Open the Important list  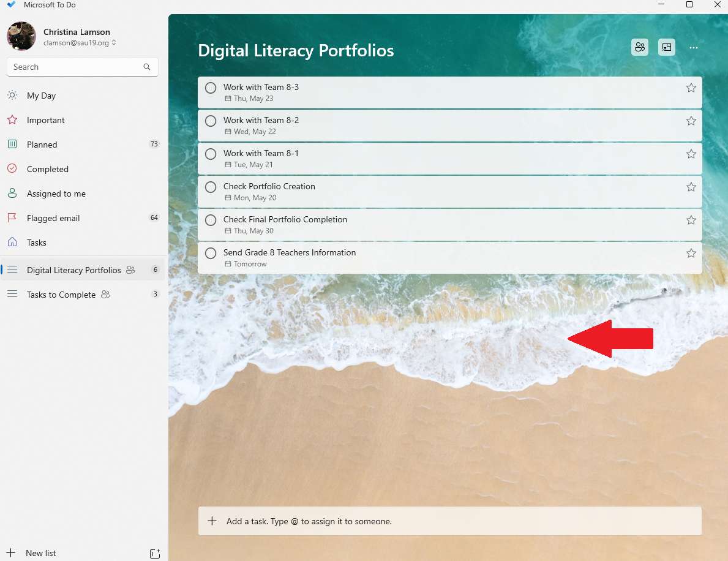point(83,120)
